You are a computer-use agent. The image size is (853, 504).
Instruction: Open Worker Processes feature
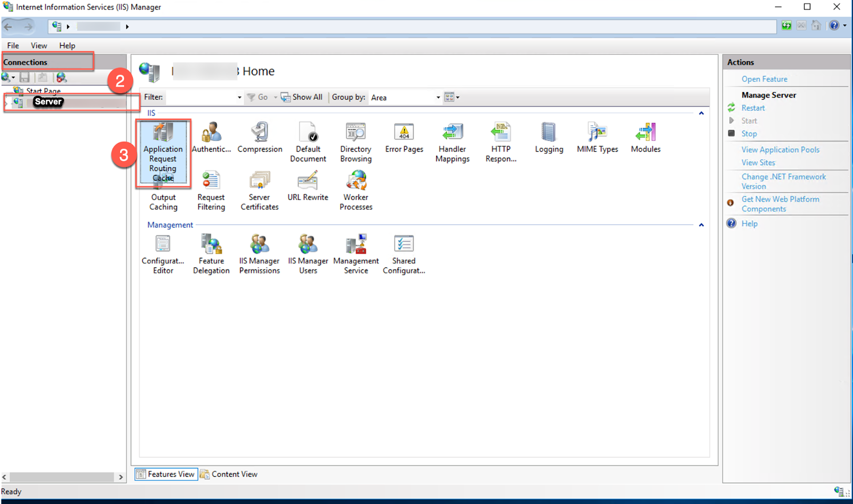point(356,191)
